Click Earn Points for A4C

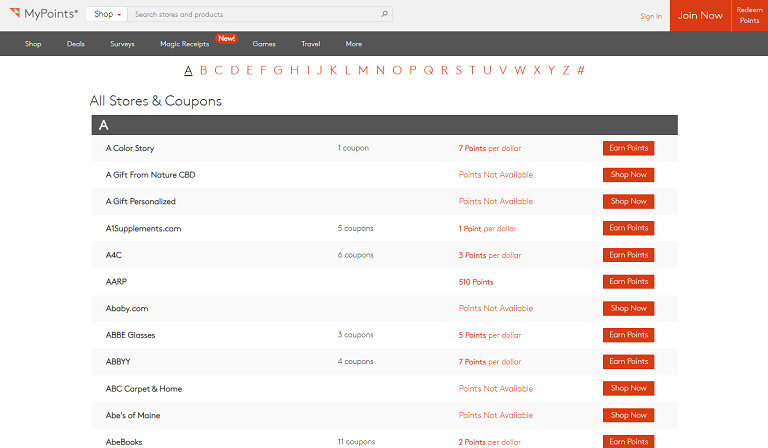[628, 255]
